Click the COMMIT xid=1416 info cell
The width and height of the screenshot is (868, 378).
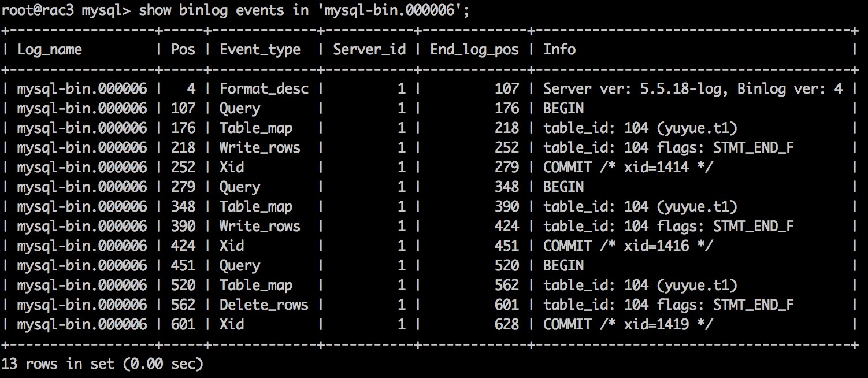point(628,246)
